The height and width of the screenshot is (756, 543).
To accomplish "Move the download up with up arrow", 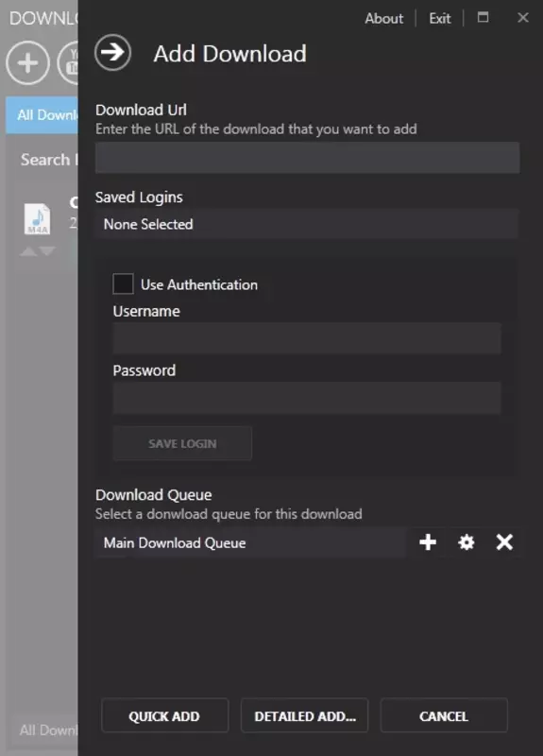I will (28, 251).
